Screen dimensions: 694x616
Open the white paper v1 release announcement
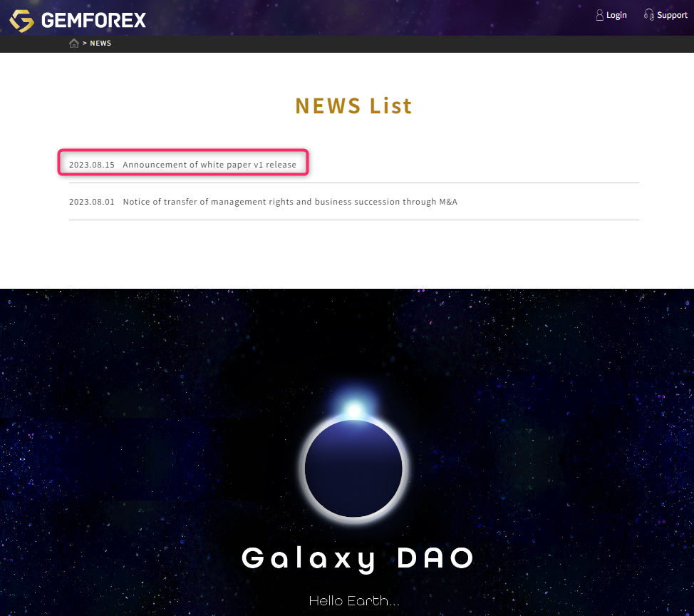tap(209, 165)
